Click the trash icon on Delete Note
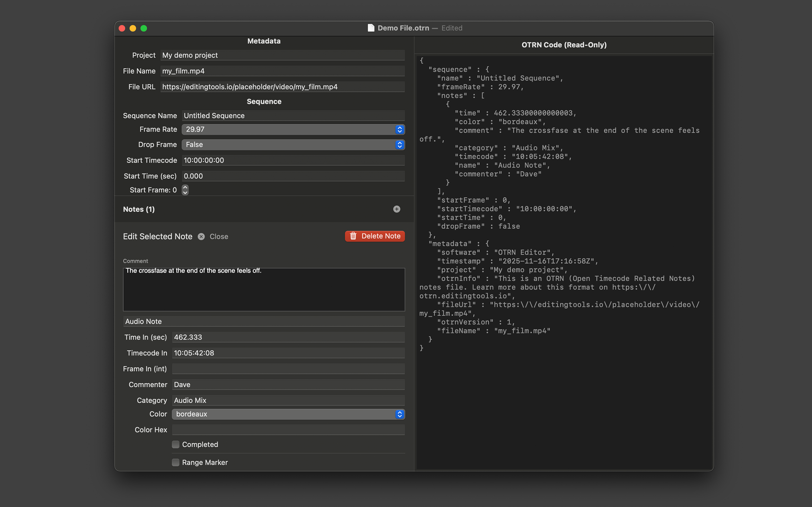812x507 pixels. (x=353, y=236)
